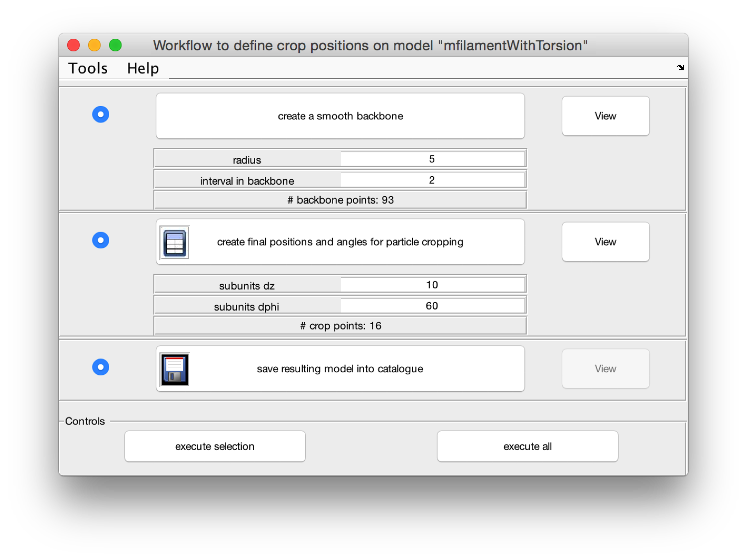Click the floppy disk save icon
747x560 pixels.
pyautogui.click(x=175, y=369)
